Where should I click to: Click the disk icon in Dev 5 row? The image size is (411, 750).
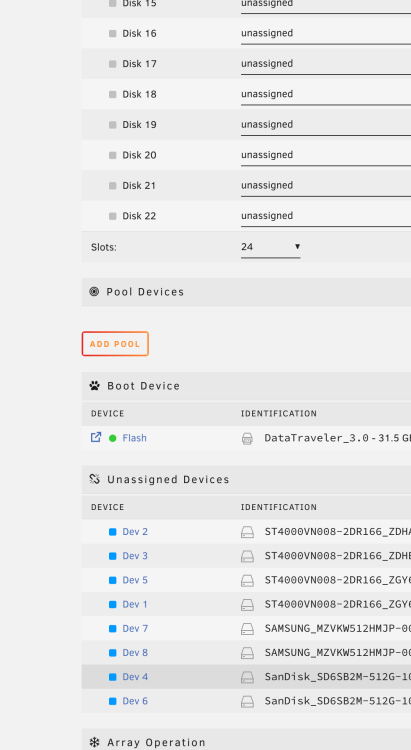[x=247, y=581]
